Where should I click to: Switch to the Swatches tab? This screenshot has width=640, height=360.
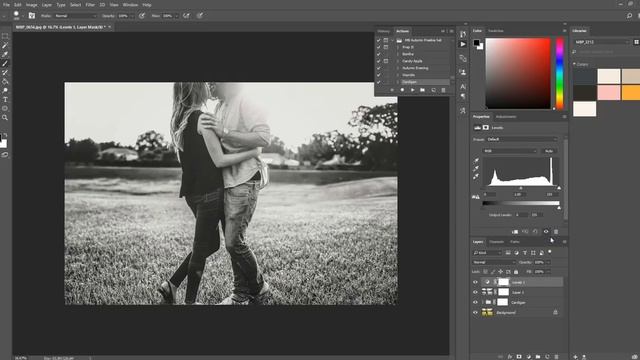click(x=496, y=31)
